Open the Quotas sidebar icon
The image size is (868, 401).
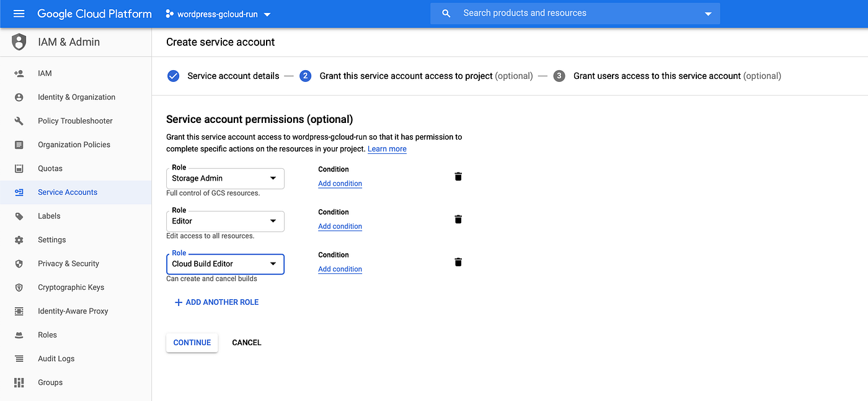point(18,168)
